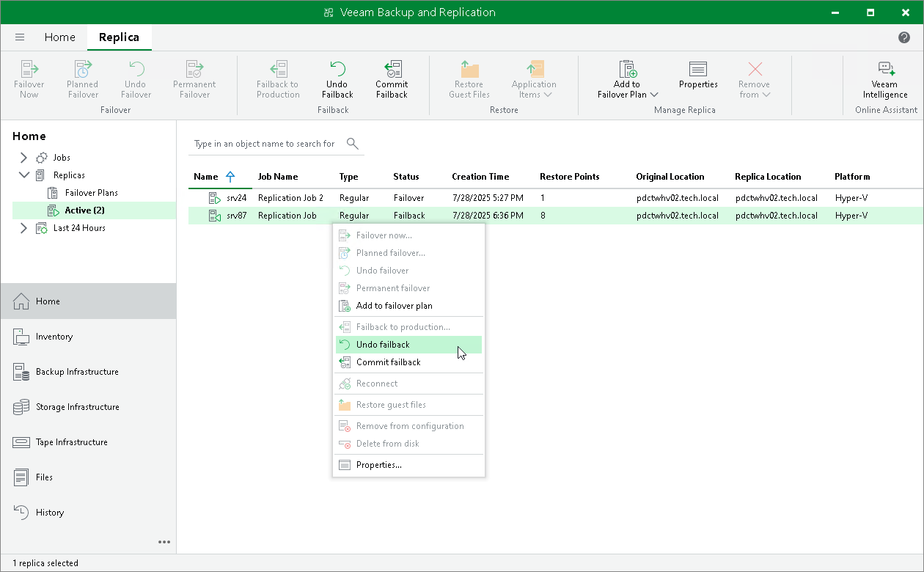924x572 pixels.
Task: Switch to the Home ribbon tab
Action: click(x=59, y=37)
